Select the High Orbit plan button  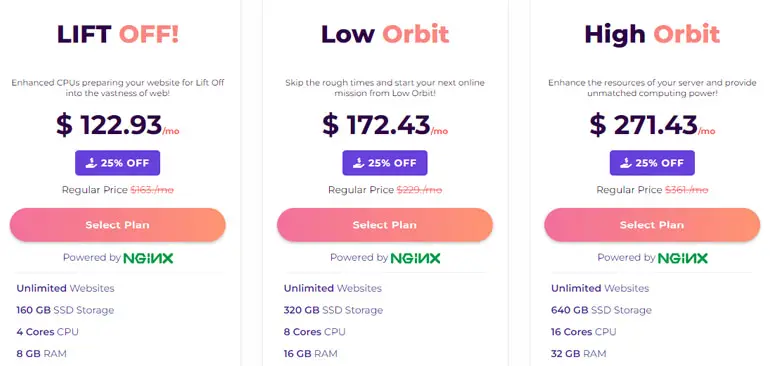[x=652, y=225]
